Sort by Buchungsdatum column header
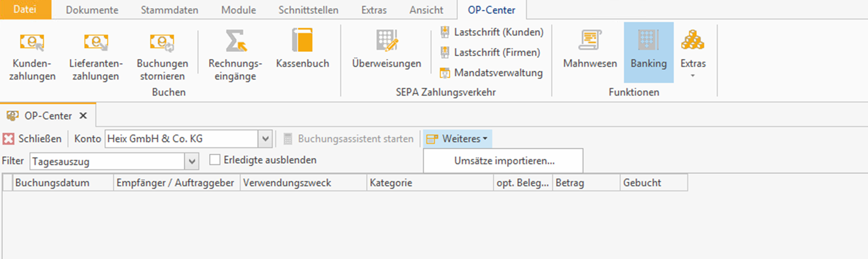Image resolution: width=868 pixels, height=259 pixels. [x=52, y=183]
